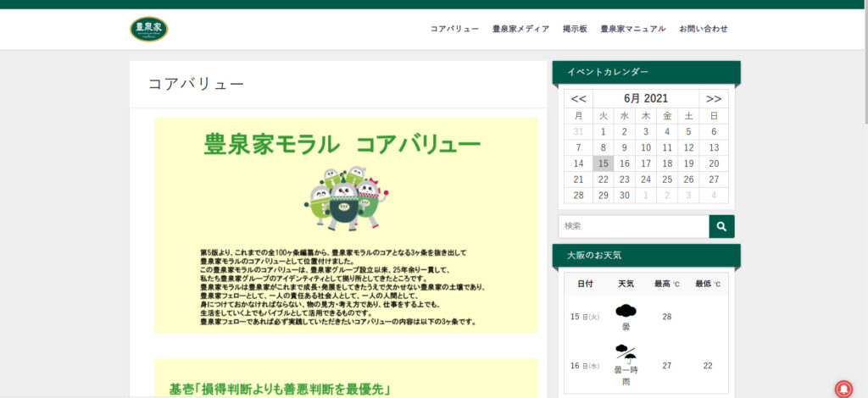868x398 pixels.
Task: Select date 4 in June calendar's first week
Action: [x=667, y=131]
